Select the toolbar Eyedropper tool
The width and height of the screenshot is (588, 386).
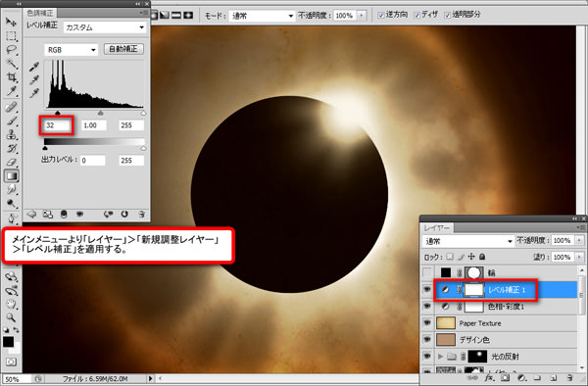tap(11, 91)
